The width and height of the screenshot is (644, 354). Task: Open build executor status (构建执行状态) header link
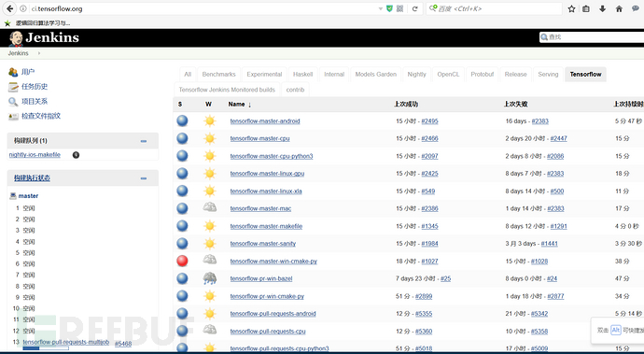click(32, 178)
